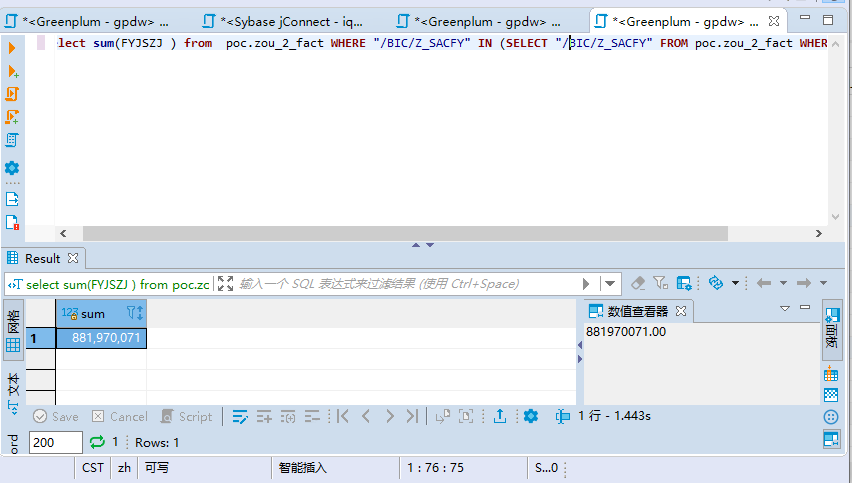Open the grouping panel icon on the right sidebar
The image size is (852, 483).
pos(831,374)
